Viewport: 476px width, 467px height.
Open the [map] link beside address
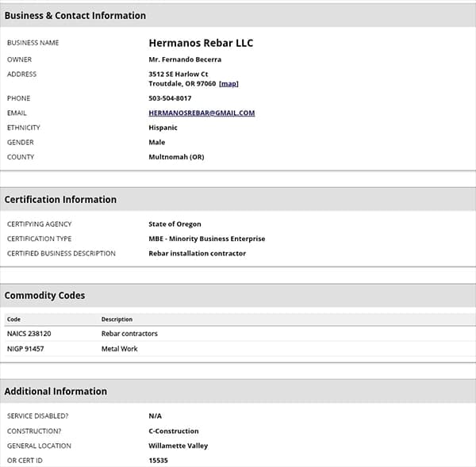tap(228, 83)
